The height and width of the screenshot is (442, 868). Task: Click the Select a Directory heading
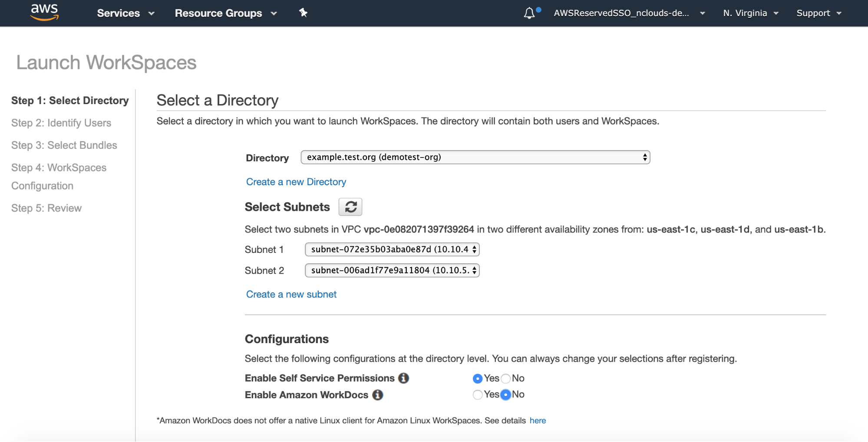218,100
